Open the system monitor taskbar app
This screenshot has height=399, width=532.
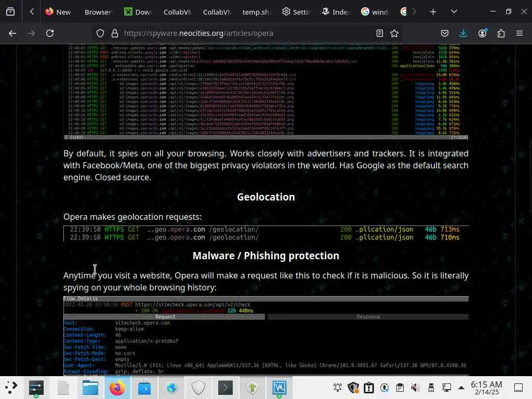(x=280, y=388)
